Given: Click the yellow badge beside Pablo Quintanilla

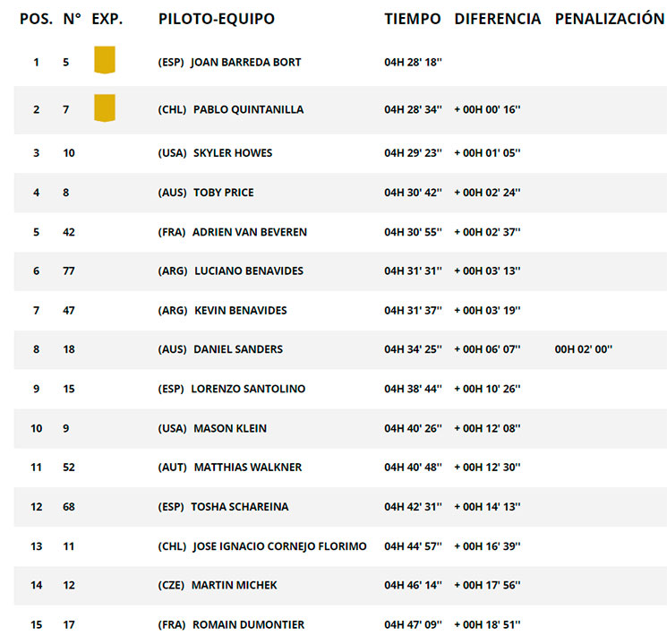Looking at the screenshot, I should (x=105, y=108).
